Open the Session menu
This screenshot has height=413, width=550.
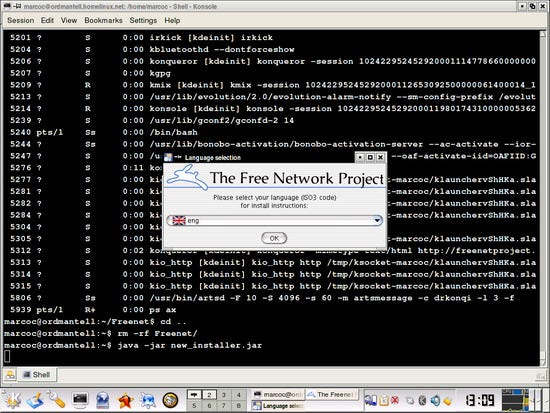click(20, 20)
